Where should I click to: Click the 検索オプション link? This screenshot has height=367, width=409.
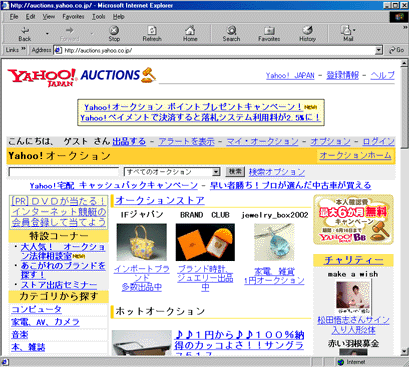click(277, 172)
